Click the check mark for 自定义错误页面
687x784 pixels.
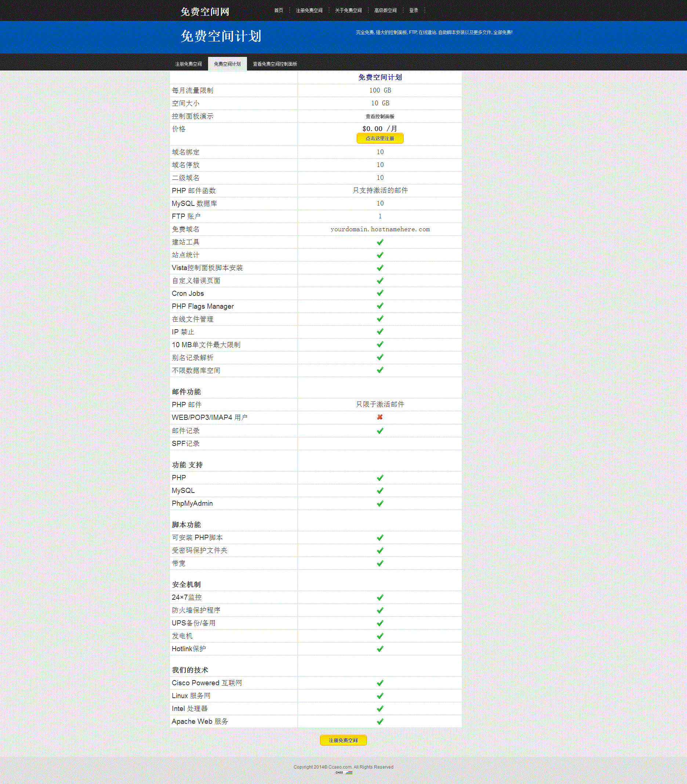tap(380, 281)
